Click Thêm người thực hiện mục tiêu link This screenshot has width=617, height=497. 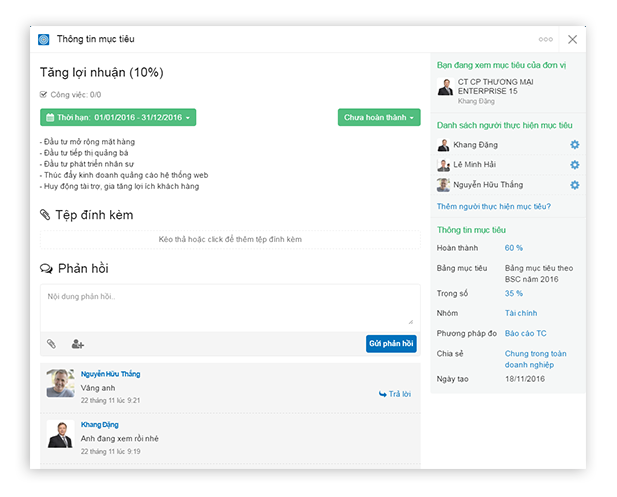pos(493,207)
